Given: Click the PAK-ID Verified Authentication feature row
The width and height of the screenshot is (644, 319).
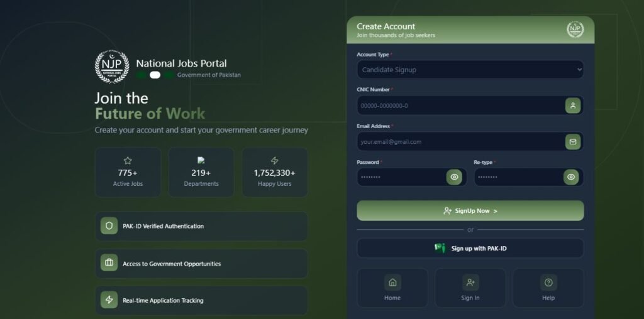Looking at the screenshot, I should click(x=201, y=226).
